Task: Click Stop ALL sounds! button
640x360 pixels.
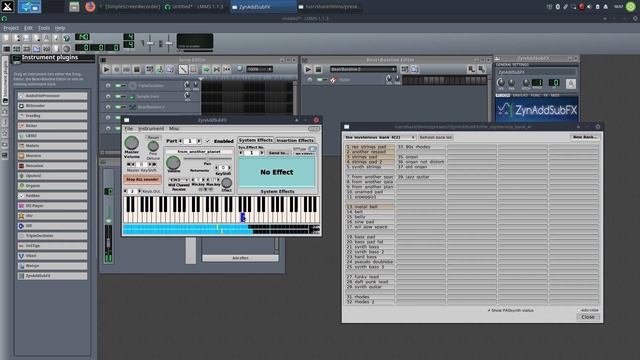Action: [x=142, y=180]
